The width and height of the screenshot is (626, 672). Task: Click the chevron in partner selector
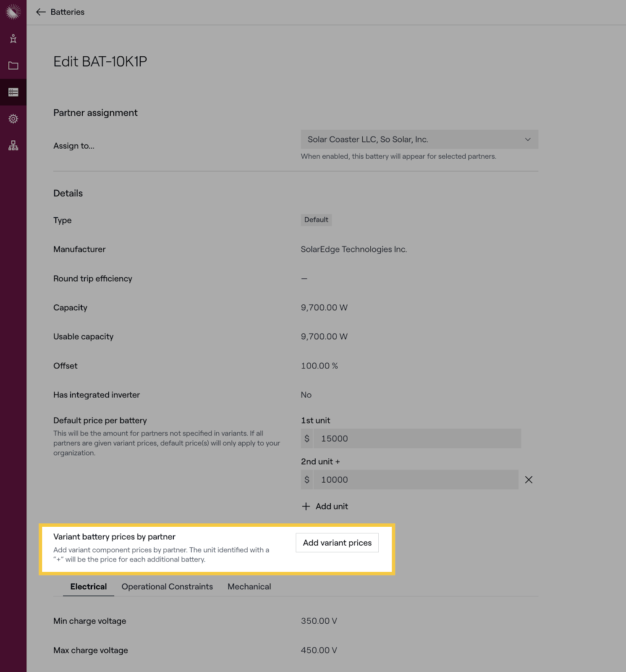pos(528,139)
